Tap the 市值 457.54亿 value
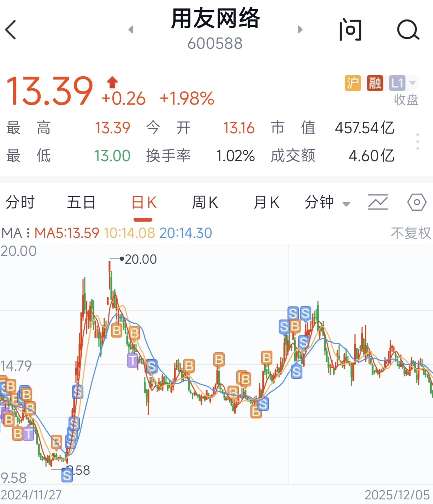The image size is (433, 504). [x=364, y=128]
